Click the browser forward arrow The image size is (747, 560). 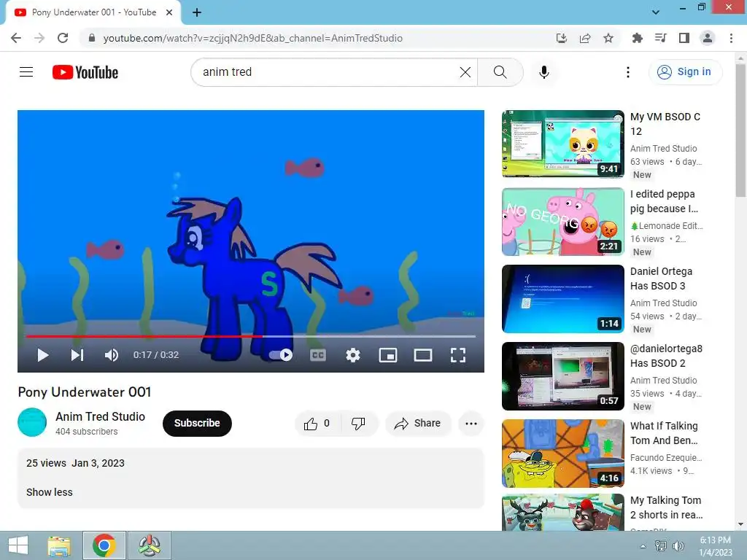coord(39,38)
